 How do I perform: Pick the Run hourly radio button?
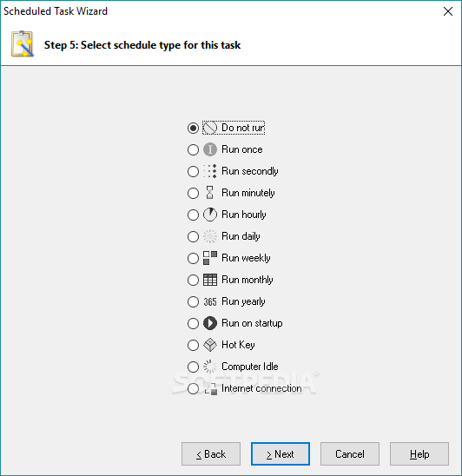pos(193,215)
